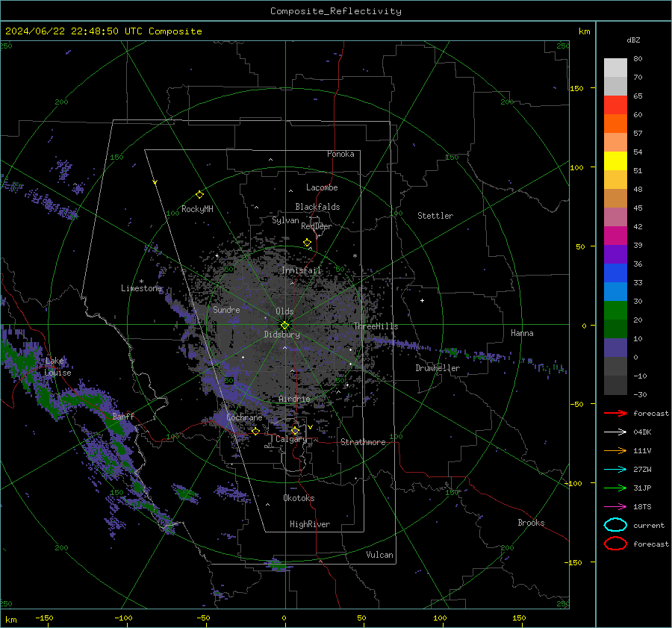Screen dimensions: 672x628
Task: Click the yellow radar site marker at Didsbury
Action: (x=285, y=326)
